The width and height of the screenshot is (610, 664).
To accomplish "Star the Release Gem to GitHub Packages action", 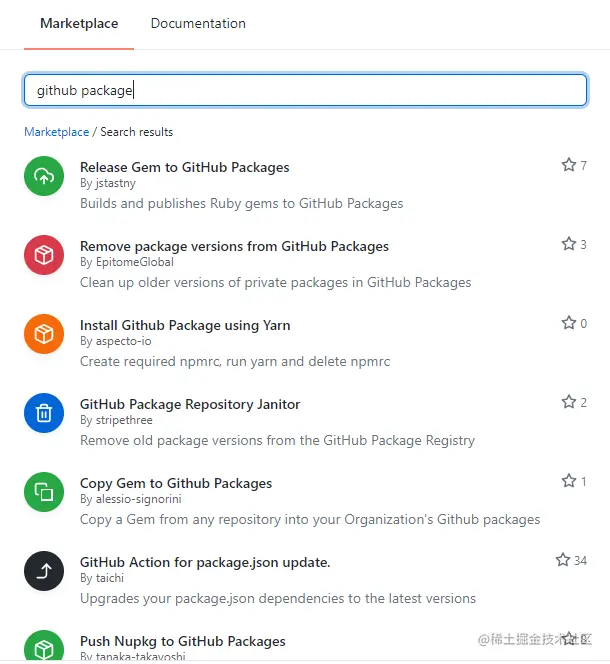I will click(569, 165).
